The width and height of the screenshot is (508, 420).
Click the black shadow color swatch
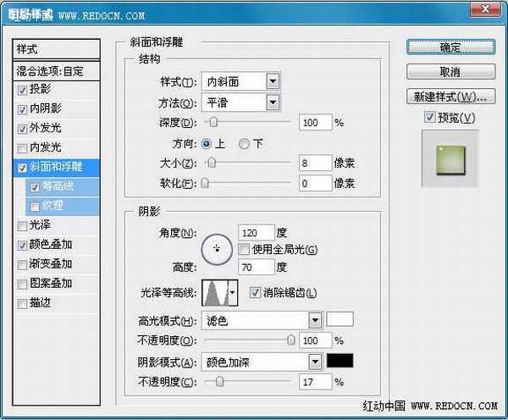340,361
